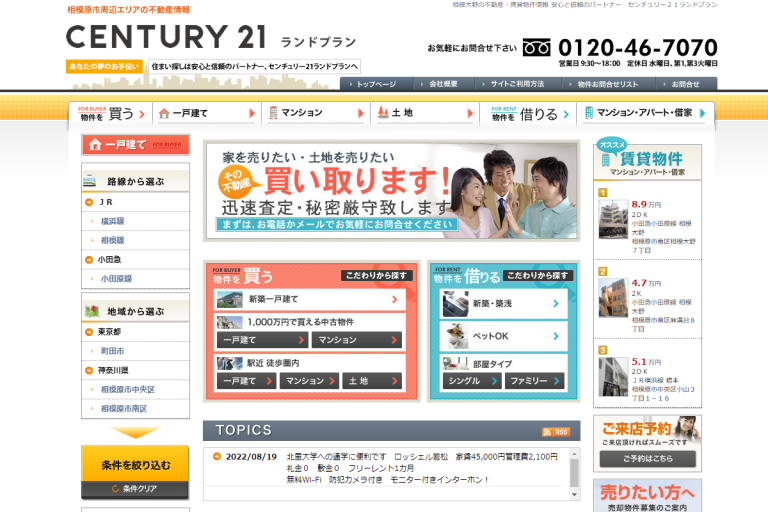The width and height of the screenshot is (768, 512).
Task: Click the orange bullet icon beside 2022/08/19
Action: pyautogui.click(x=216, y=457)
